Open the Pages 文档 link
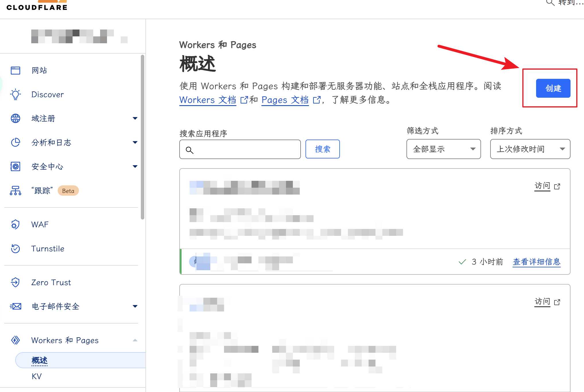The width and height of the screenshot is (584, 392). pyautogui.click(x=285, y=100)
